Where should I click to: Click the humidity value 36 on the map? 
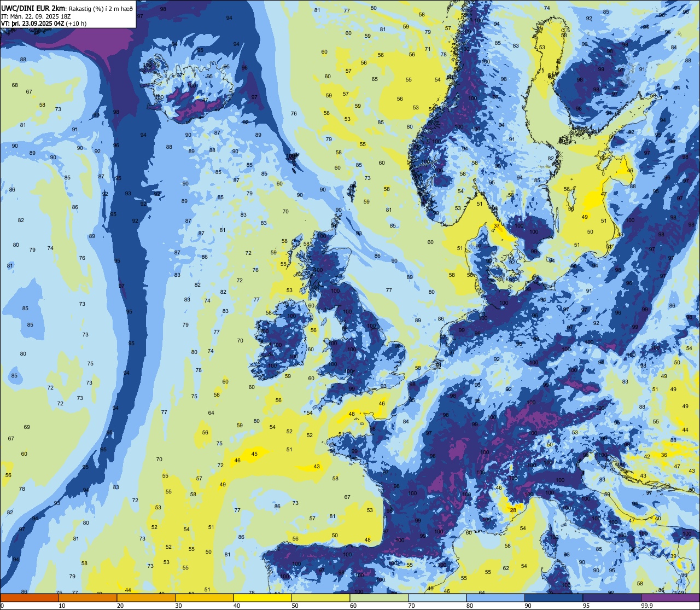tap(664, 455)
